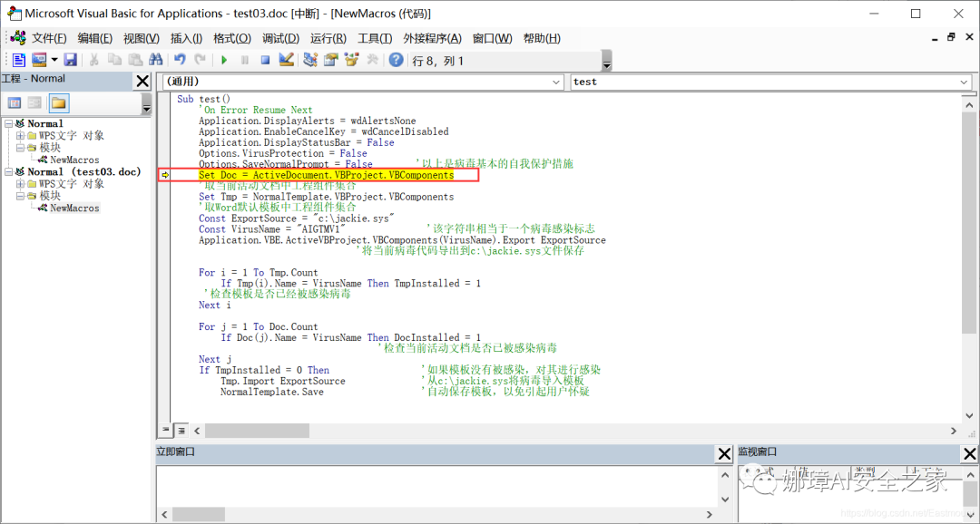The height and width of the screenshot is (524, 980).
Task: Select the Normal (test03.doc) project
Action: [84, 171]
